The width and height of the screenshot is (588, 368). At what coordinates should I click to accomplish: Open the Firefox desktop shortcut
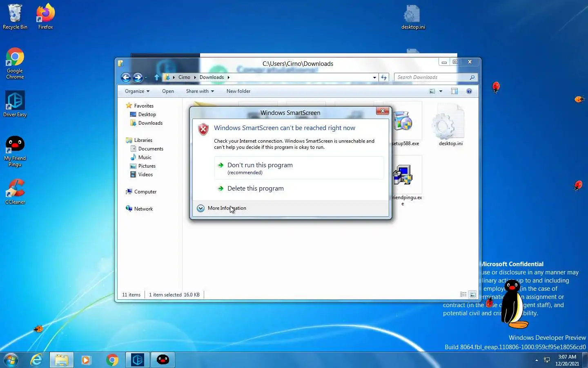(45, 17)
